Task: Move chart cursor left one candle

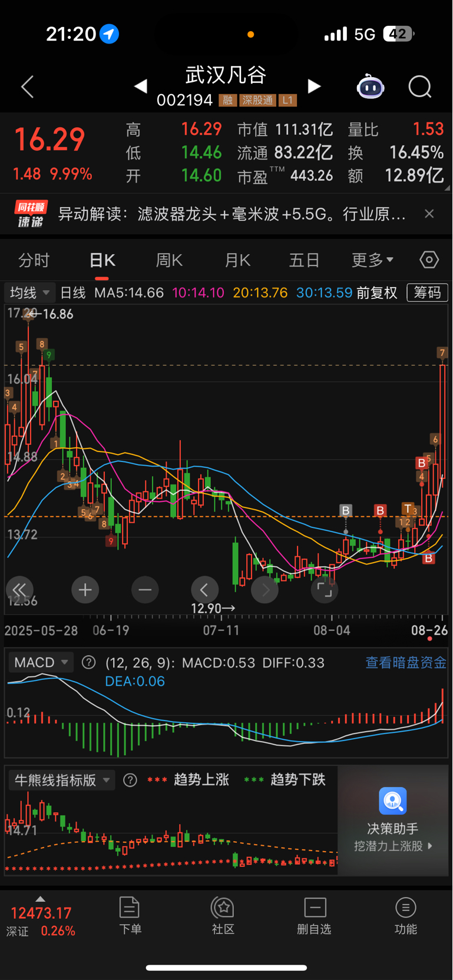Action: tap(205, 590)
